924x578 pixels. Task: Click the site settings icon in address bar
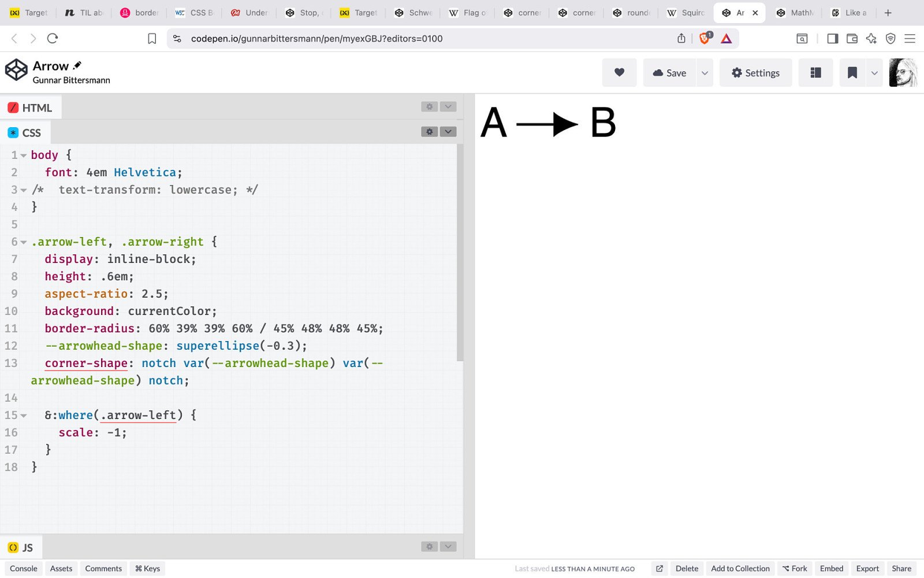tap(177, 39)
